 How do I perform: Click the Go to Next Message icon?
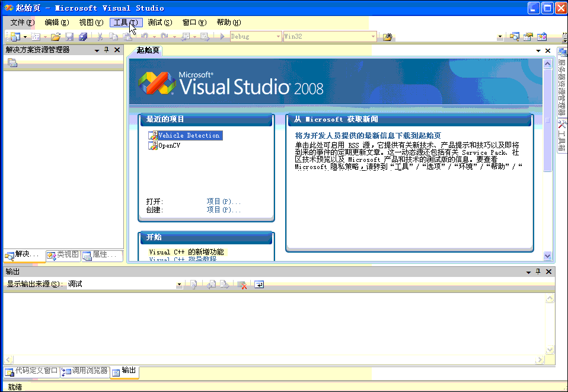225,285
